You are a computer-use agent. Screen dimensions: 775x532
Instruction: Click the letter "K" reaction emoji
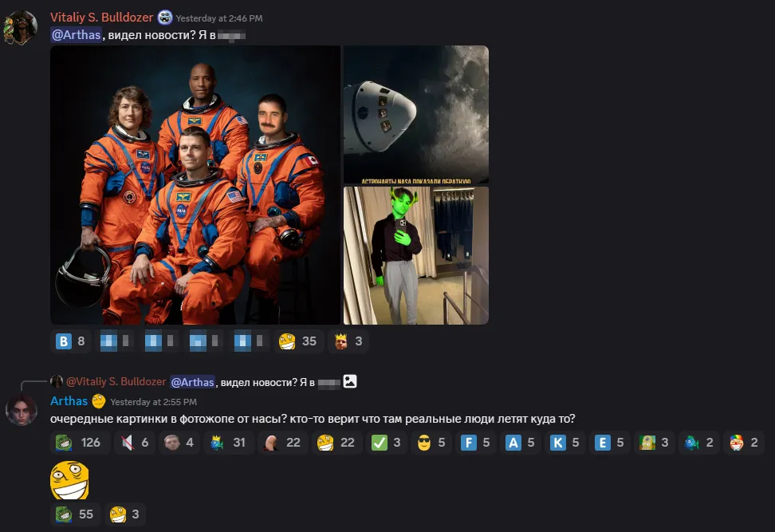pyautogui.click(x=558, y=441)
